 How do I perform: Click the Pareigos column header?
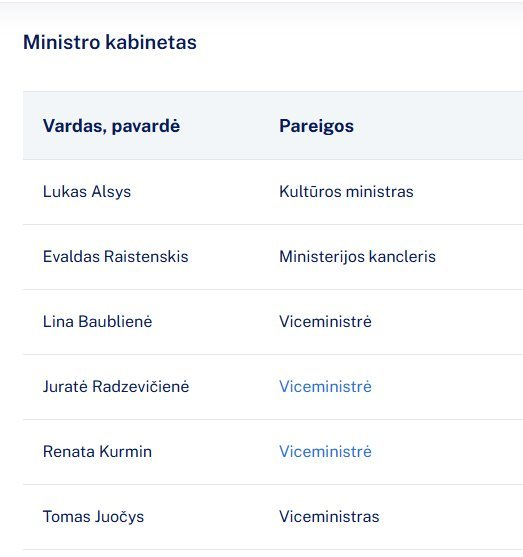tap(316, 126)
